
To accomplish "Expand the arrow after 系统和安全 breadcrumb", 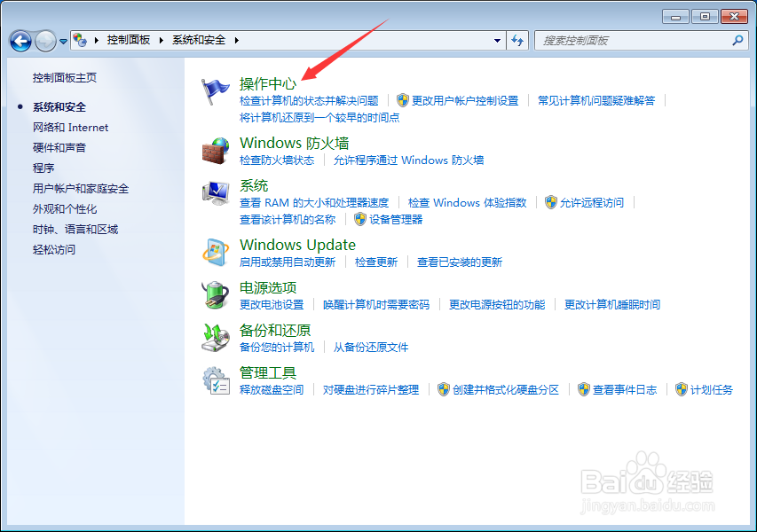I will coord(237,40).
